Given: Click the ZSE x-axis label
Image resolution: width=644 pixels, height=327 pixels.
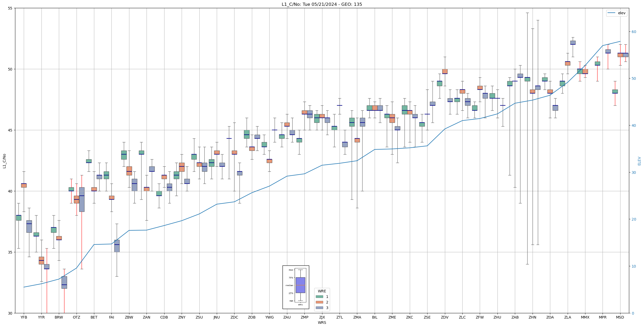Looking at the screenshot, I should (x=427, y=317).
